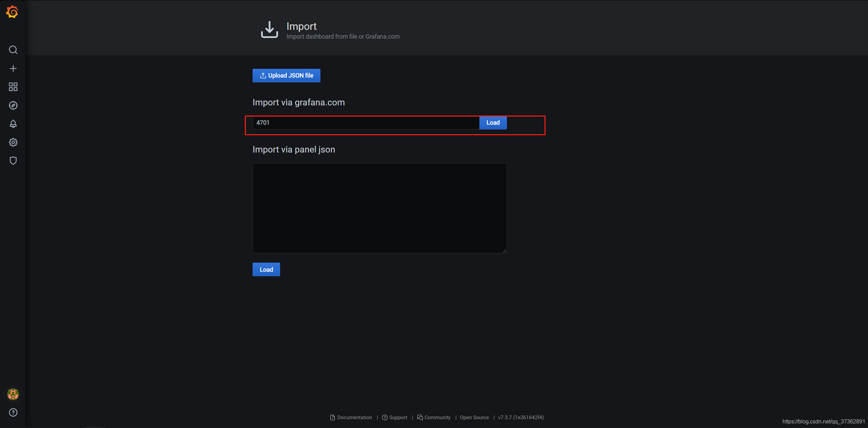
Task: Click the Upload JSON file button
Action: point(286,76)
